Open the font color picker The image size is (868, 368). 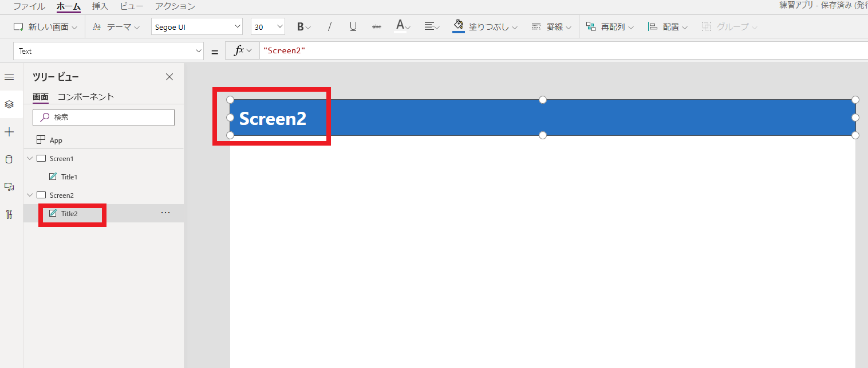tap(403, 26)
